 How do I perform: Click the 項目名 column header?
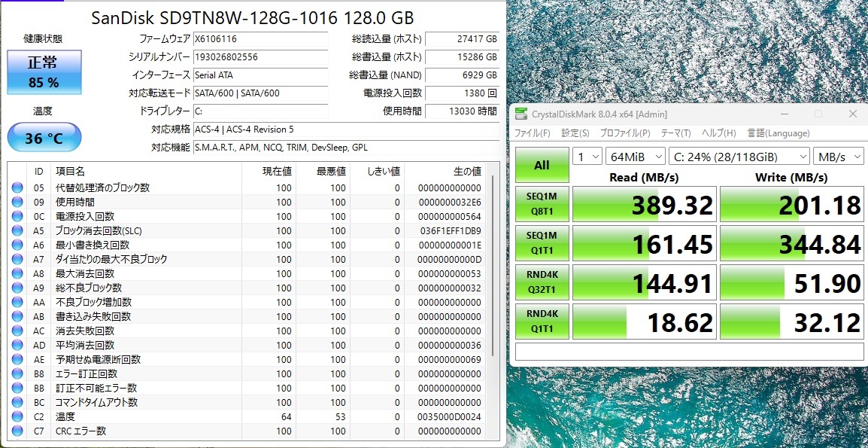click(x=146, y=172)
